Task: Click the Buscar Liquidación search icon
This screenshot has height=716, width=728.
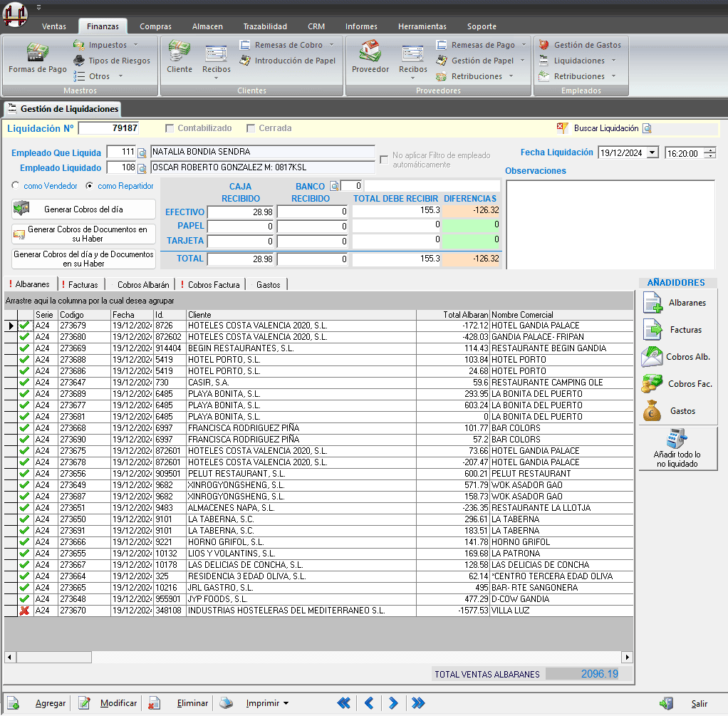Action: (x=647, y=128)
